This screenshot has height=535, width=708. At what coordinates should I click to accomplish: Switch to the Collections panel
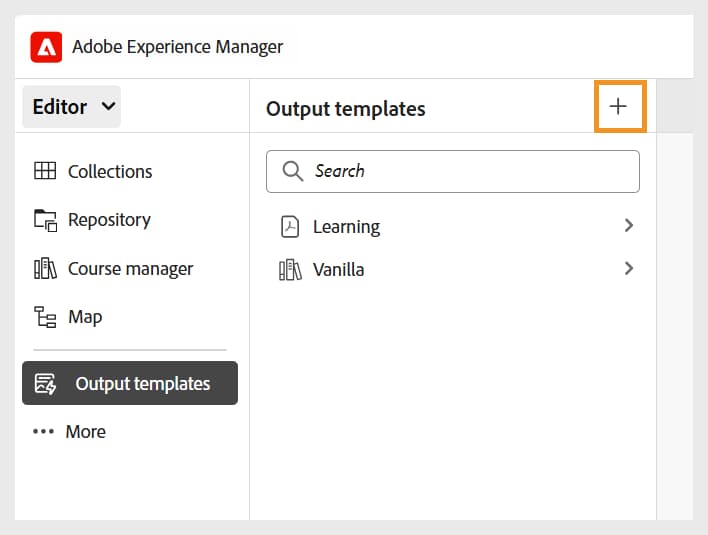coord(110,171)
